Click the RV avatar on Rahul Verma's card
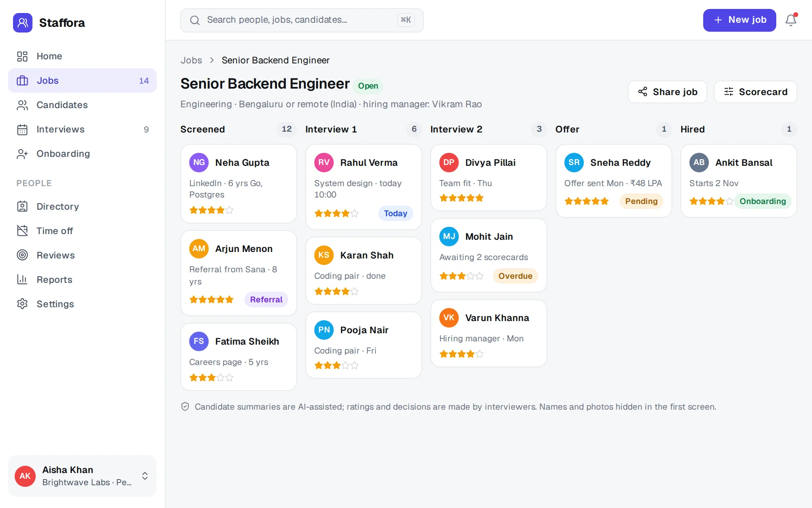The width and height of the screenshot is (812, 508). [324, 163]
